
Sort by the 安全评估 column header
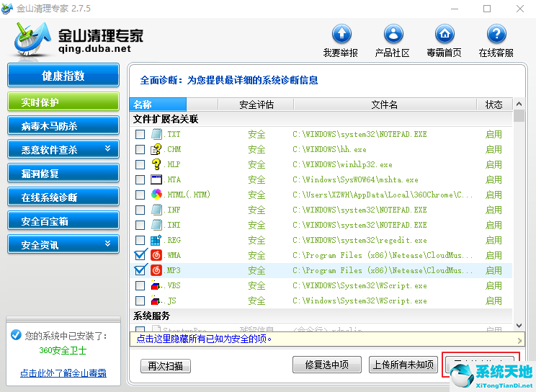[x=256, y=104]
